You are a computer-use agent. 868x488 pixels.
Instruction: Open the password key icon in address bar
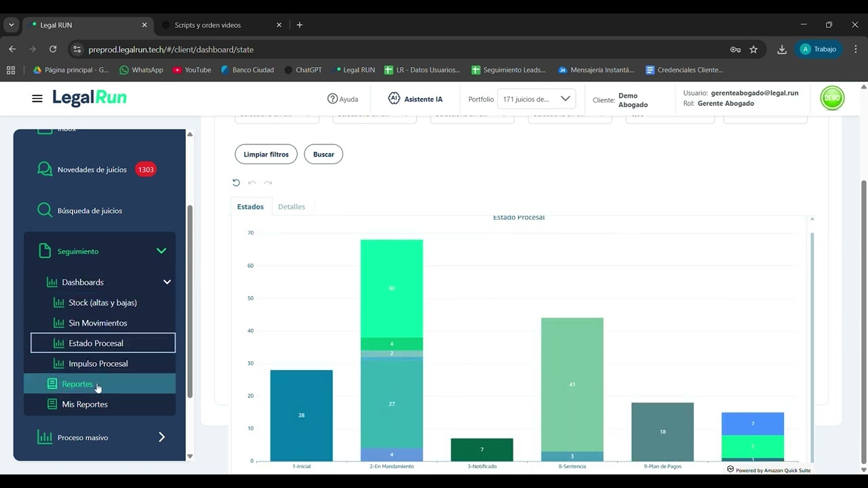(x=735, y=49)
